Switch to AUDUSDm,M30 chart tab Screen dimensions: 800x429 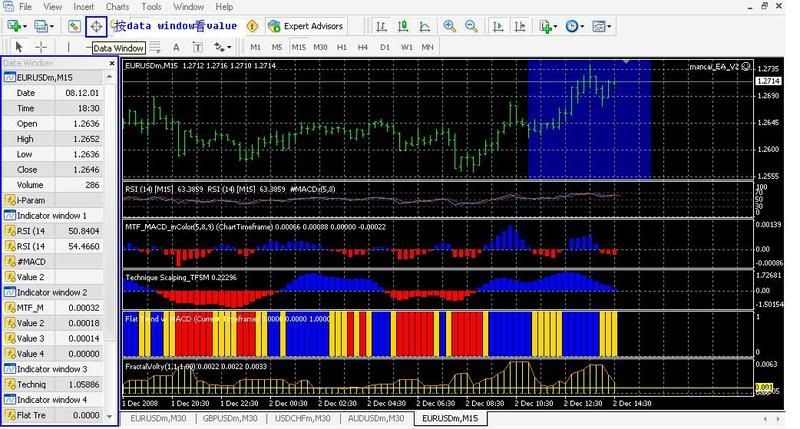point(376,418)
